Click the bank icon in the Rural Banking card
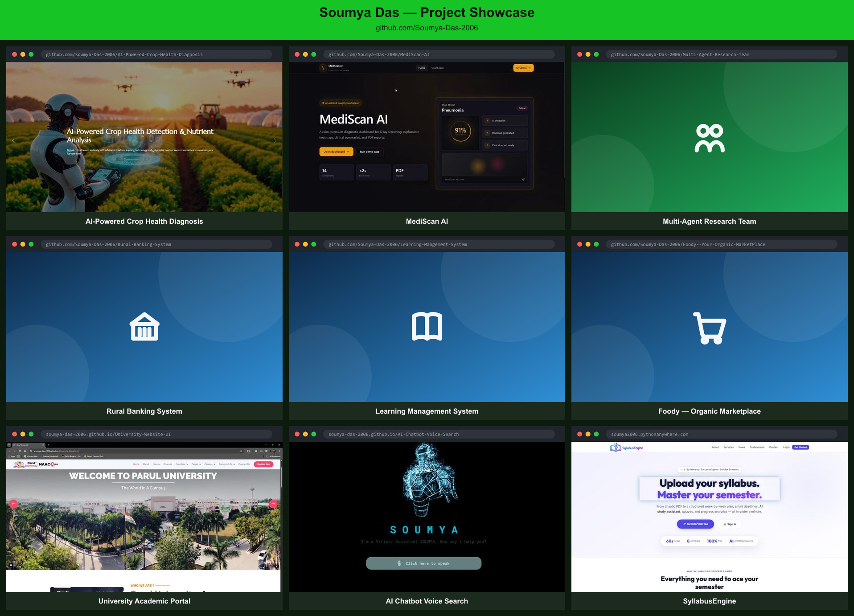 144,326
